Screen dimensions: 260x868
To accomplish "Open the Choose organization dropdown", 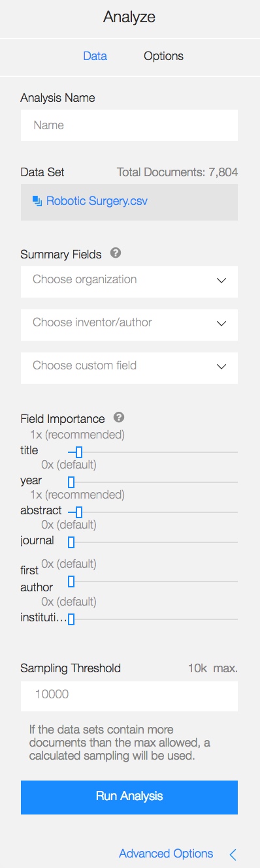I will [129, 280].
